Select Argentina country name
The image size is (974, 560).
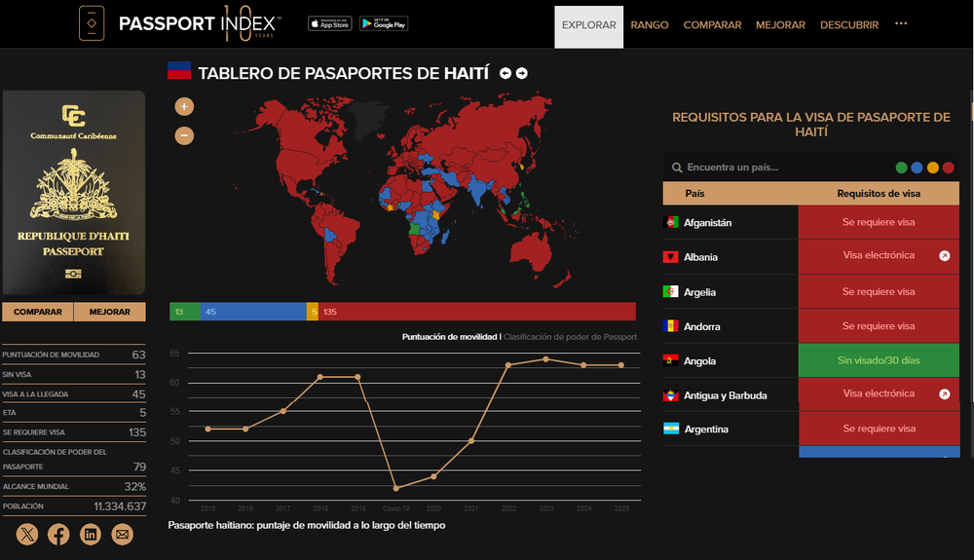(x=706, y=429)
